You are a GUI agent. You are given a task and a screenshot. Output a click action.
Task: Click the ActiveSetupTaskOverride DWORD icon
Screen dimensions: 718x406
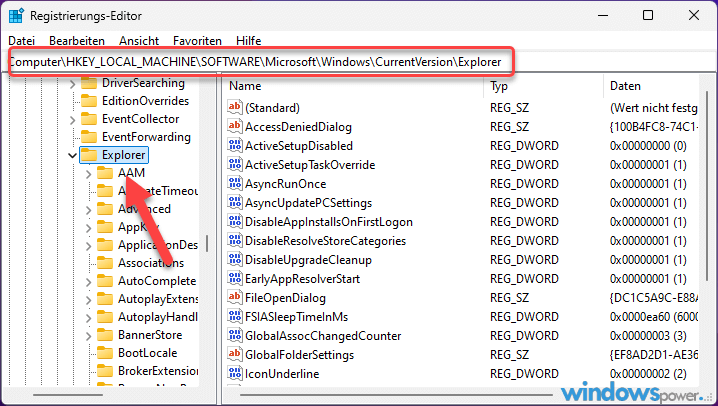(234, 164)
